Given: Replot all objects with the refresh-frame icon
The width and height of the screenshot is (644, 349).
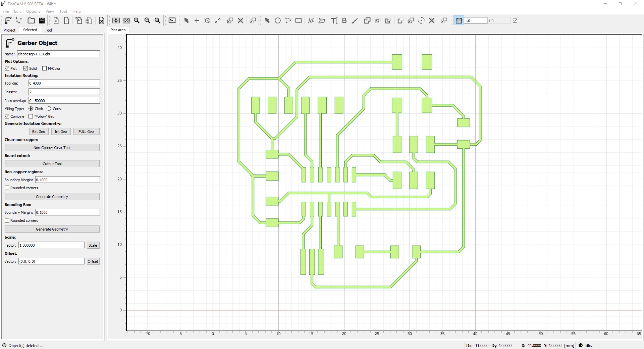Looking at the screenshot, I should [x=116, y=20].
